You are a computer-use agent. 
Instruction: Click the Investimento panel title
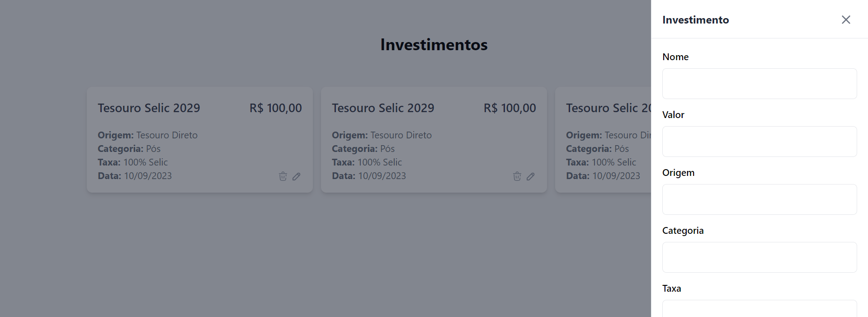coord(695,20)
